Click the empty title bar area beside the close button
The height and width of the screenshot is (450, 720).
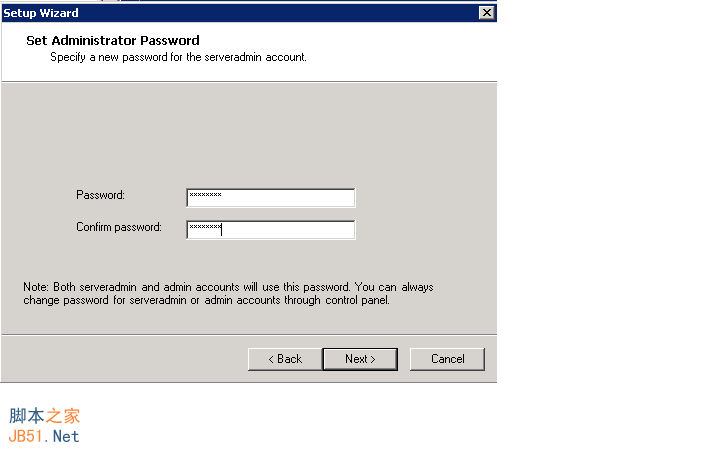click(300, 12)
